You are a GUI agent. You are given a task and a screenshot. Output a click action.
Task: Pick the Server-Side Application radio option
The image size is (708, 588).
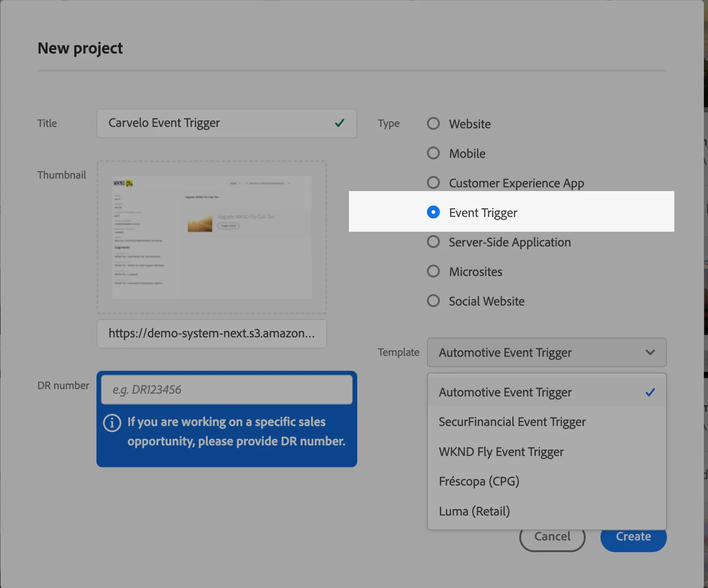[x=433, y=242]
